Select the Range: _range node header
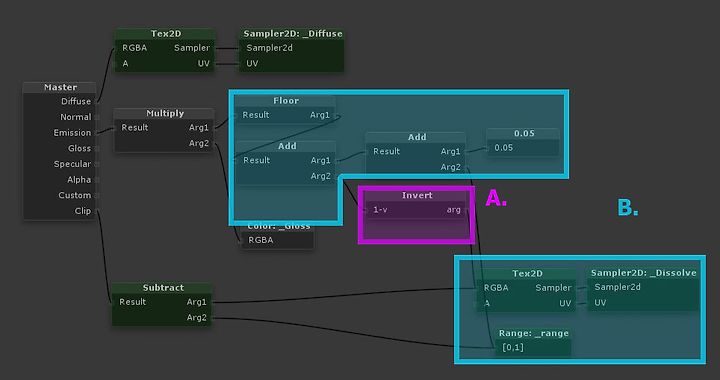The image size is (720, 380). point(534,333)
